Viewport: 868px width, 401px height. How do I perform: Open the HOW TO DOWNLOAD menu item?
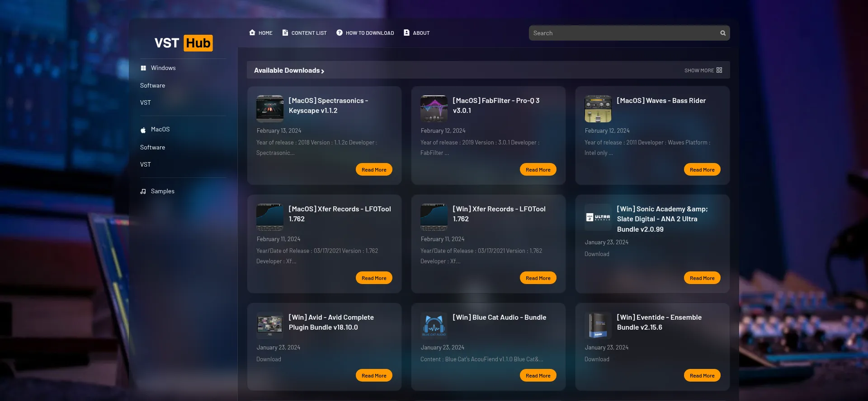(365, 33)
